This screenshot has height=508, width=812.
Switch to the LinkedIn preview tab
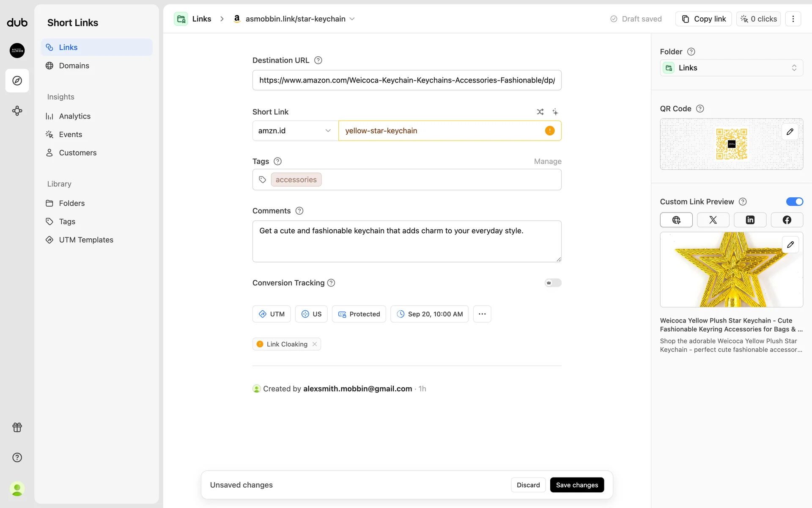pyautogui.click(x=750, y=220)
